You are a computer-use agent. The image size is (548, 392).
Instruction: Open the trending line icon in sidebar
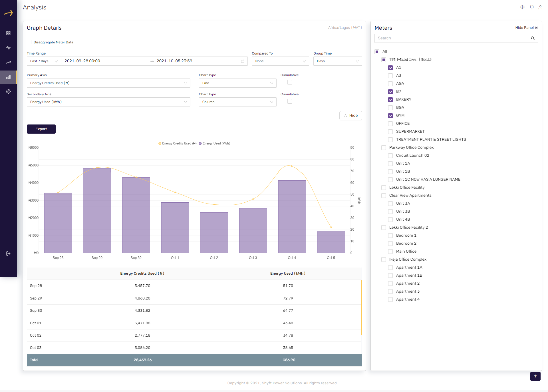pos(8,62)
